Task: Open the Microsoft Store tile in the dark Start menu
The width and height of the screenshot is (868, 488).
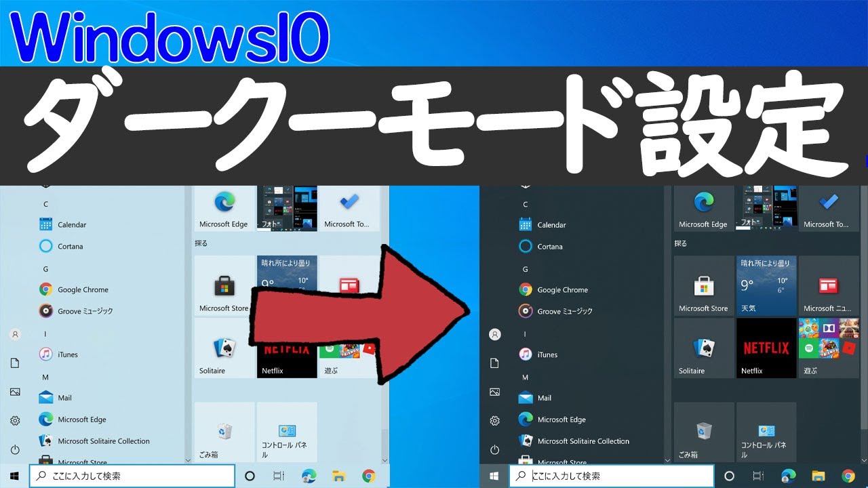Action: tap(704, 285)
